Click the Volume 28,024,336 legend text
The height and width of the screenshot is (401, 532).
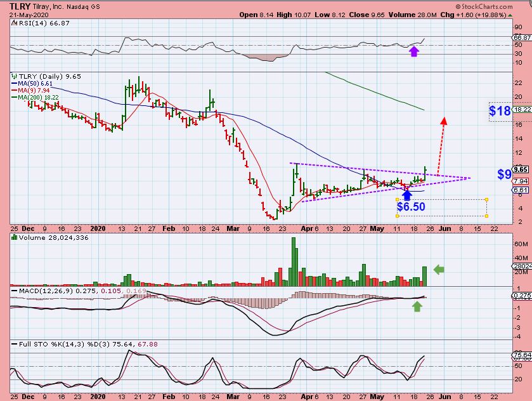(x=54, y=238)
